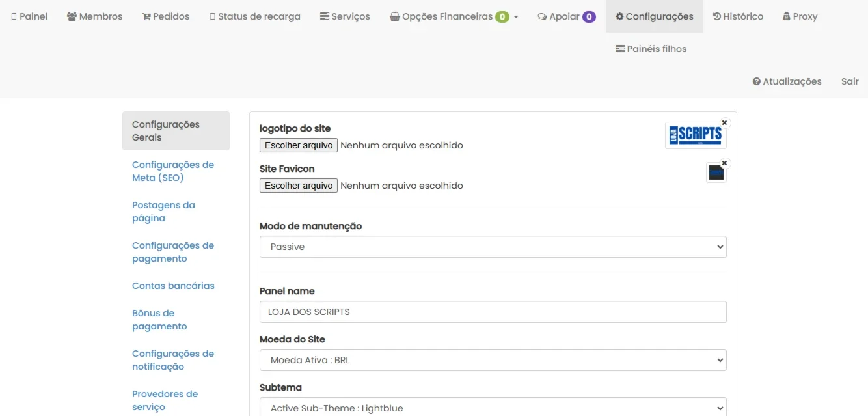This screenshot has width=868, height=416.
Task: Click Sair to log out
Action: click(850, 81)
